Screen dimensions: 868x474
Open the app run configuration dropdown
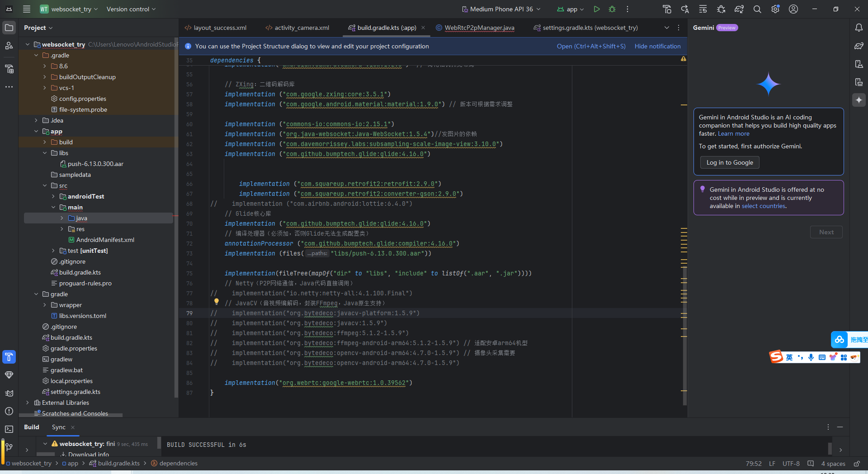click(571, 9)
